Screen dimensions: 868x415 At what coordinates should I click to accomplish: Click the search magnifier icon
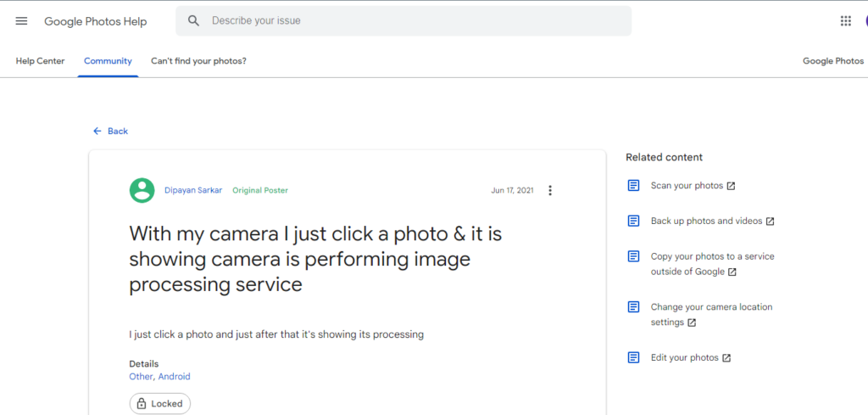(x=194, y=20)
